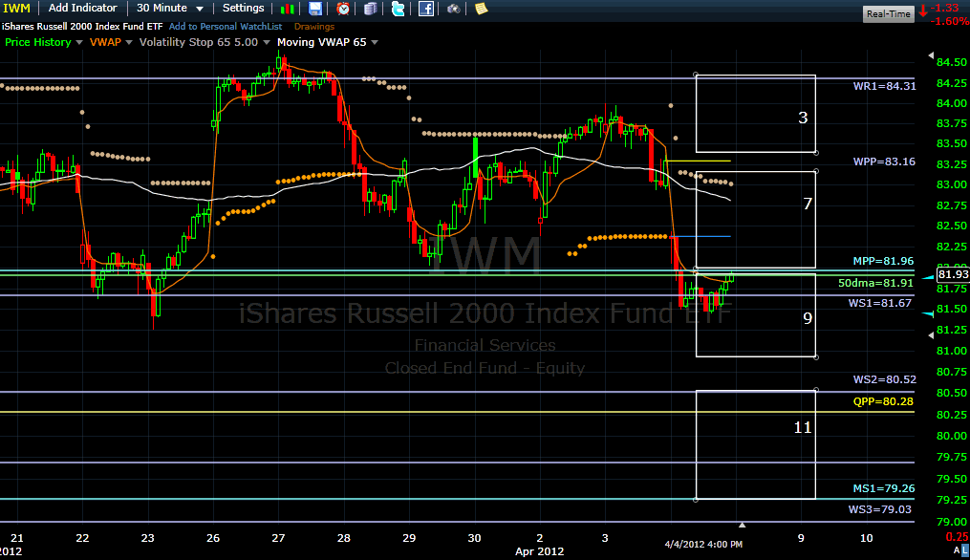Click the white triangle marker on the time axis
This screenshot has width=970, height=560.
[742, 525]
